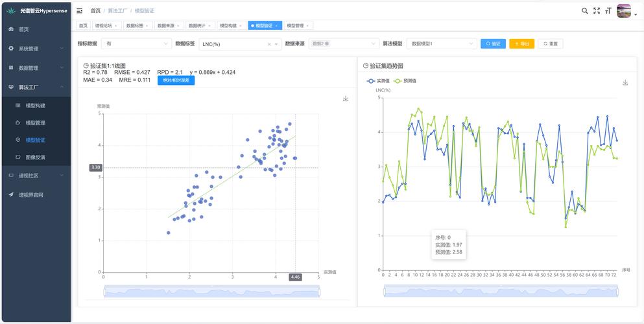Click the left handle of the scatter chart zoom slider

(104, 292)
